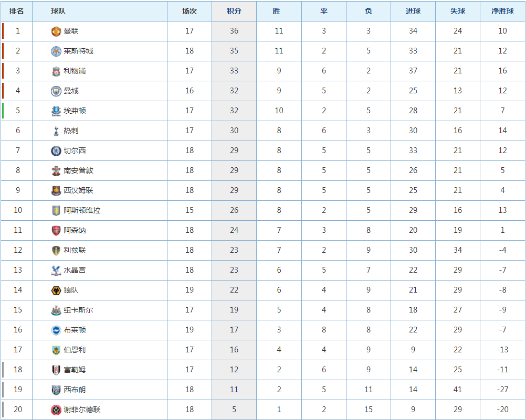Select the 排名 rank column header
Viewport: 526px width, 420px height.
[x=16, y=11]
